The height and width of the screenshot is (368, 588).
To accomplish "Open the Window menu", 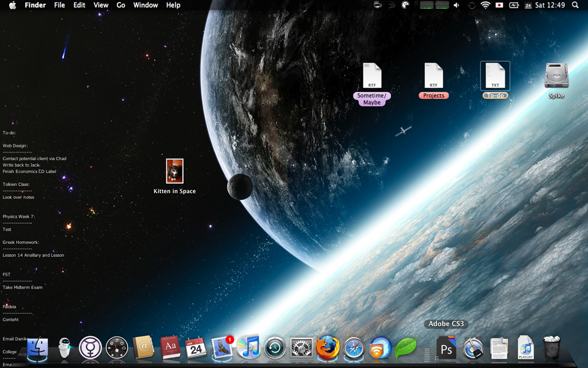I will click(145, 5).
